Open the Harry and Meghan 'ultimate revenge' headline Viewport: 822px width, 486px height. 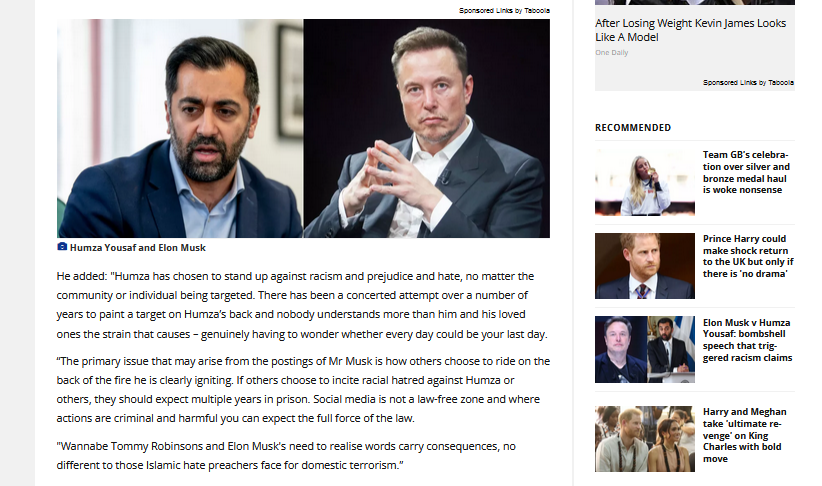click(x=744, y=435)
